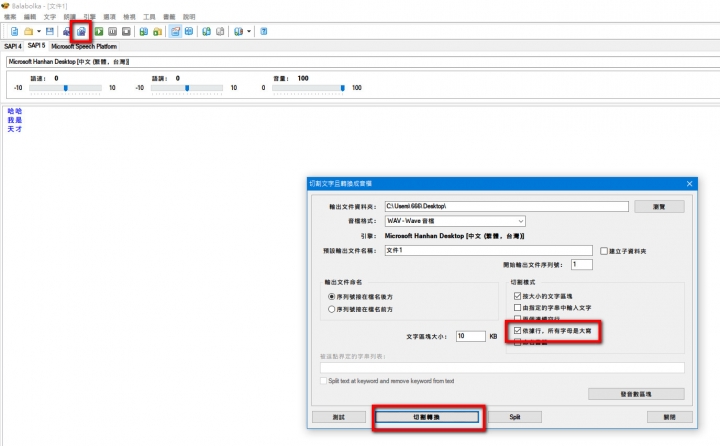Click the Save Audio File toolbar icon
The image size is (720, 446).
click(67, 32)
